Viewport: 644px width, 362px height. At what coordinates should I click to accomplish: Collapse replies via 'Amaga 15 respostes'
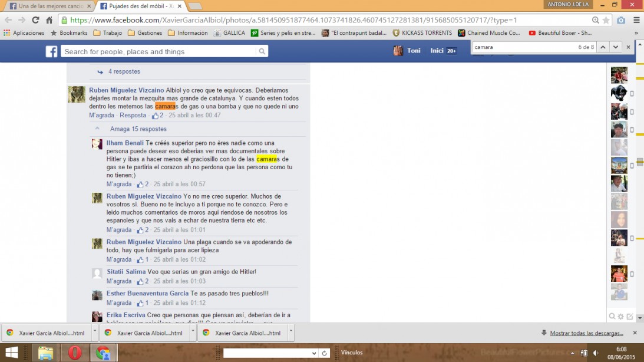pyautogui.click(x=138, y=129)
